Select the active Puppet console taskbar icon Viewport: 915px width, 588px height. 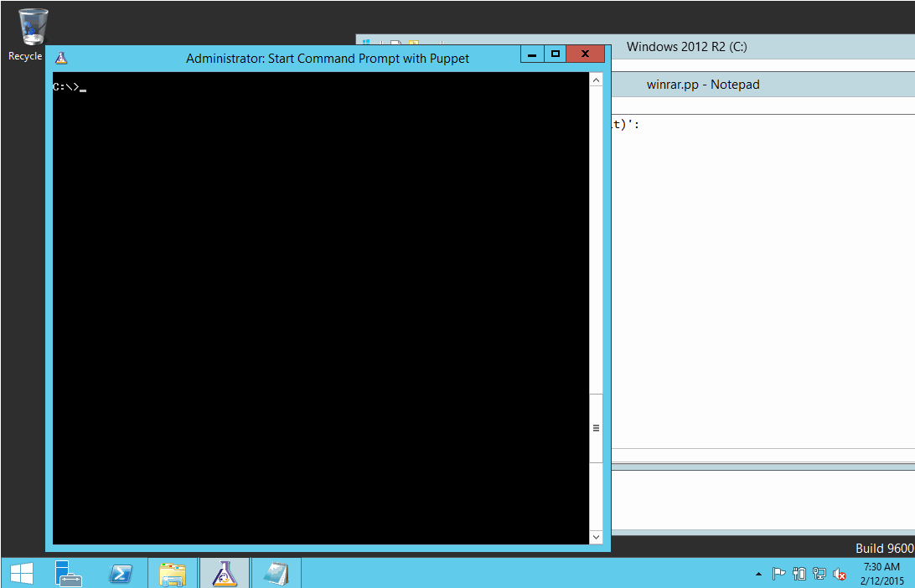pyautogui.click(x=224, y=573)
